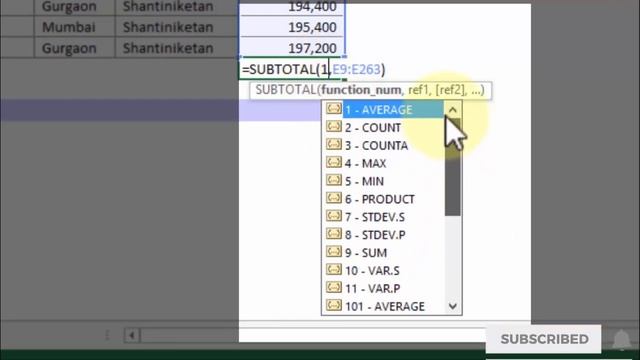Click Gurgaon cell in the 197,200 row
The width and height of the screenshot is (640, 360).
pos(75,48)
